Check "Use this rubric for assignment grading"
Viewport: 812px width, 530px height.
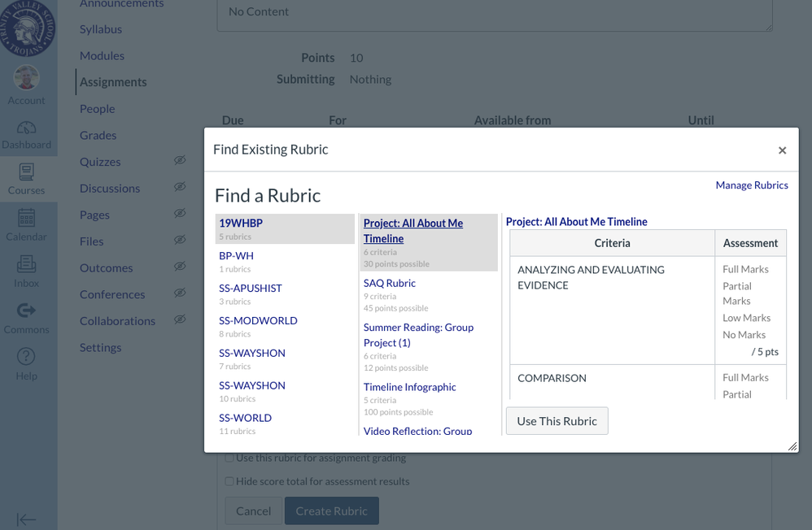pyautogui.click(x=229, y=458)
